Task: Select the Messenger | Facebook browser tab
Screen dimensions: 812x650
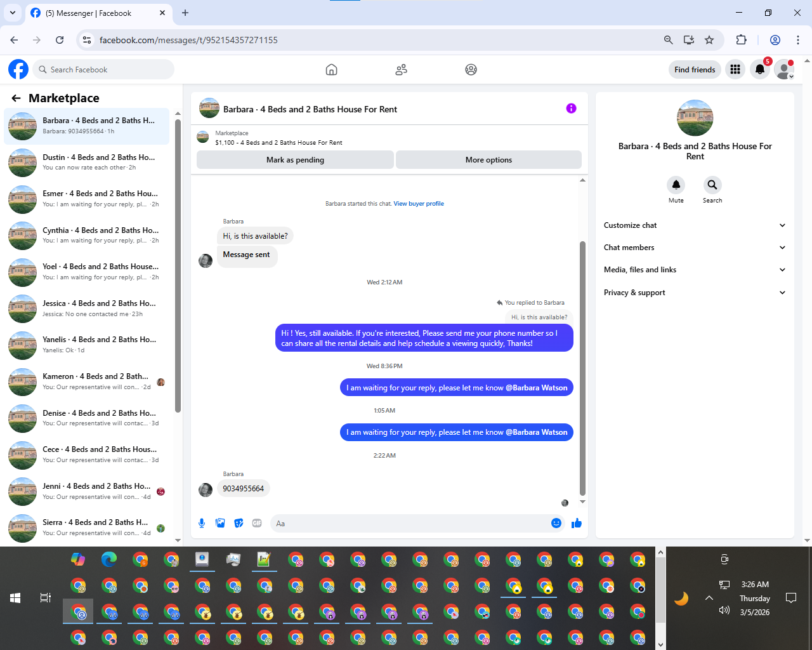Action: (98, 13)
